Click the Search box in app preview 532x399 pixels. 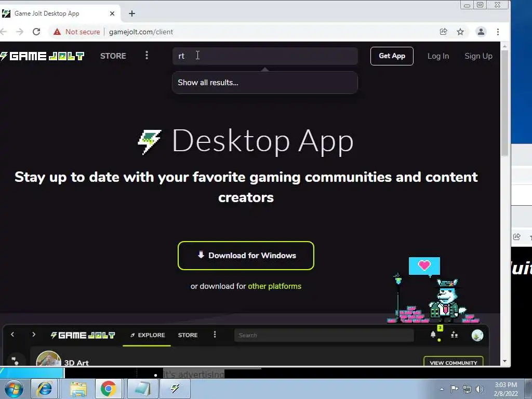[324, 335]
